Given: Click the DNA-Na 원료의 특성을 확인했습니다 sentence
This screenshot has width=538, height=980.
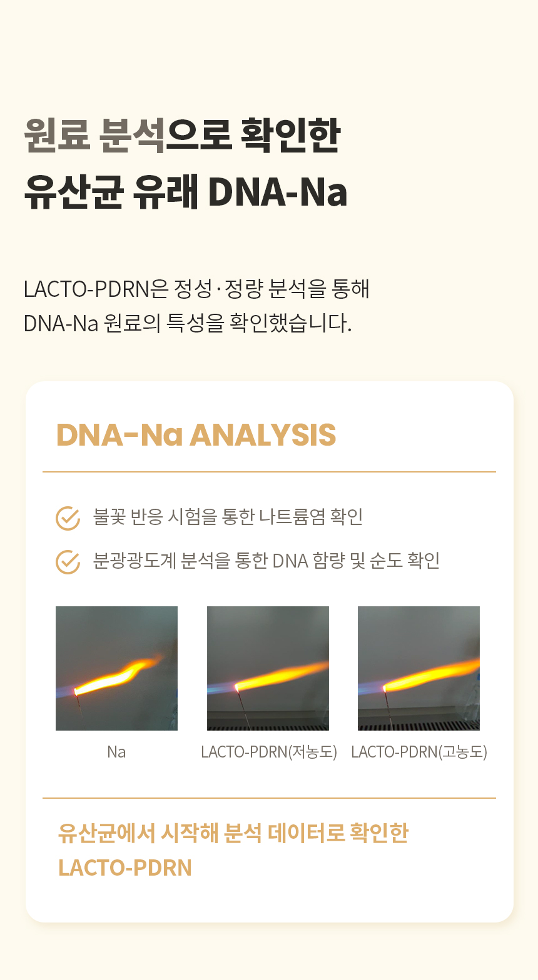Looking at the screenshot, I should pos(188,323).
